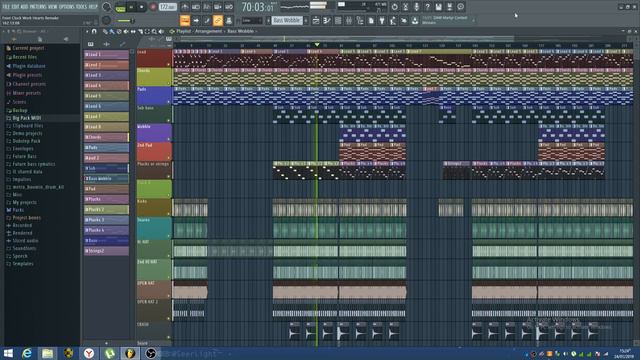Open the FILE menu
The height and width of the screenshot is (360, 640).
[x=6, y=7]
